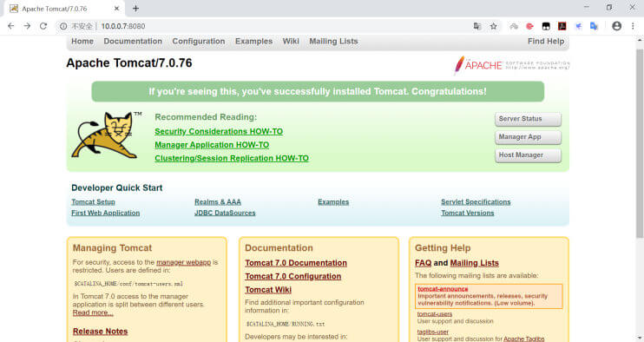644x342 pixels.
Task: Click the vertical page scrollbar thumb
Action: [640, 143]
